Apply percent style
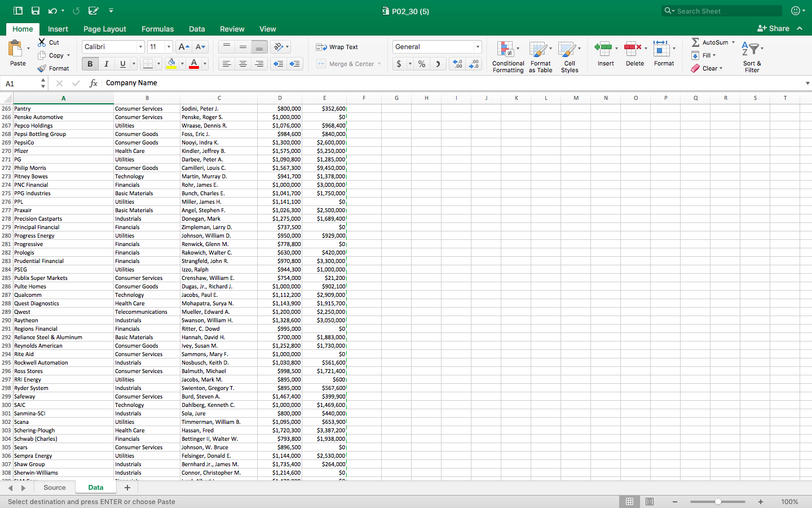 pos(422,64)
